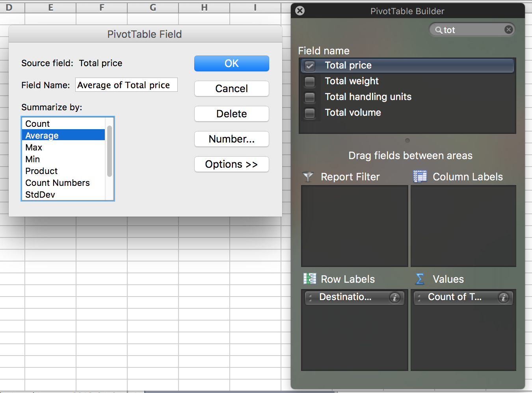The width and height of the screenshot is (532, 393).
Task: Select column E header
Action: (x=50, y=7)
